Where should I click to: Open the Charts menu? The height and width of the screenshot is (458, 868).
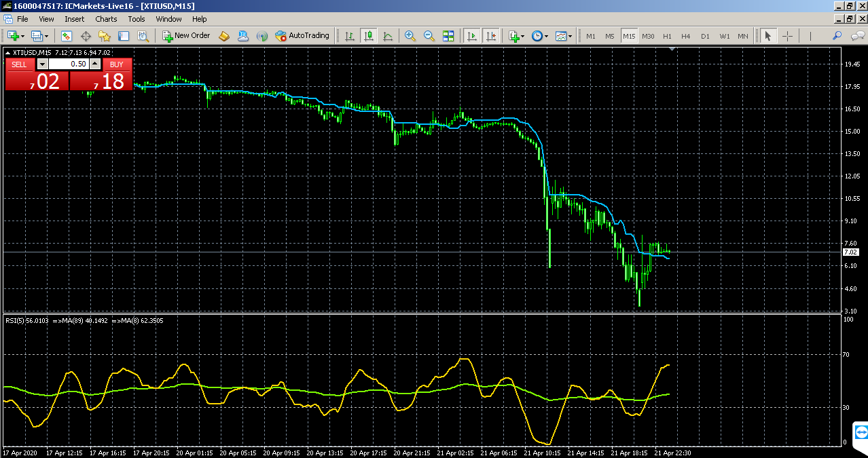tap(106, 19)
